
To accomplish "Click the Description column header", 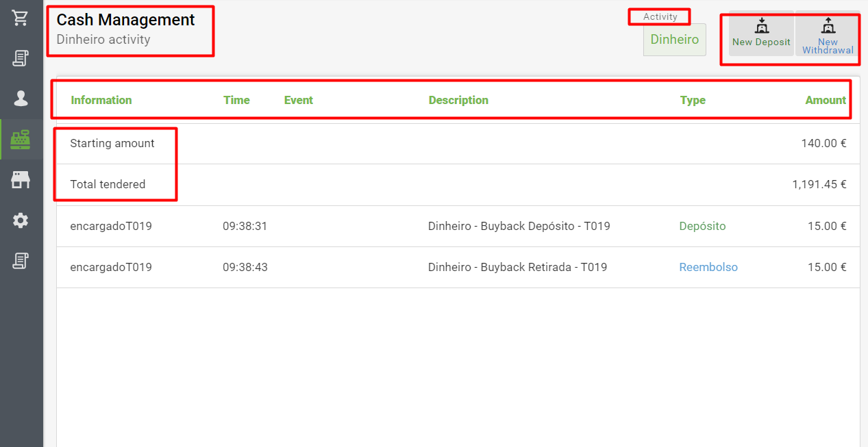I will coord(458,100).
